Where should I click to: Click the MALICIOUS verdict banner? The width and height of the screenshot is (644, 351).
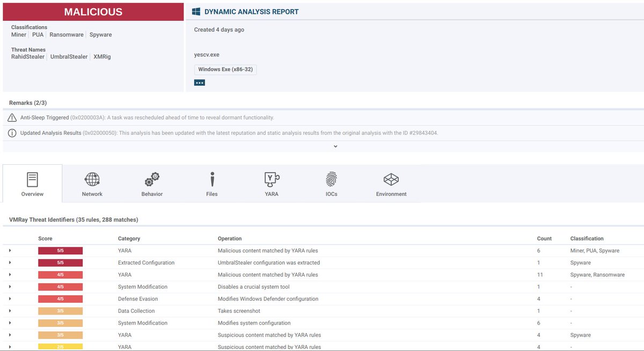pyautogui.click(x=93, y=12)
